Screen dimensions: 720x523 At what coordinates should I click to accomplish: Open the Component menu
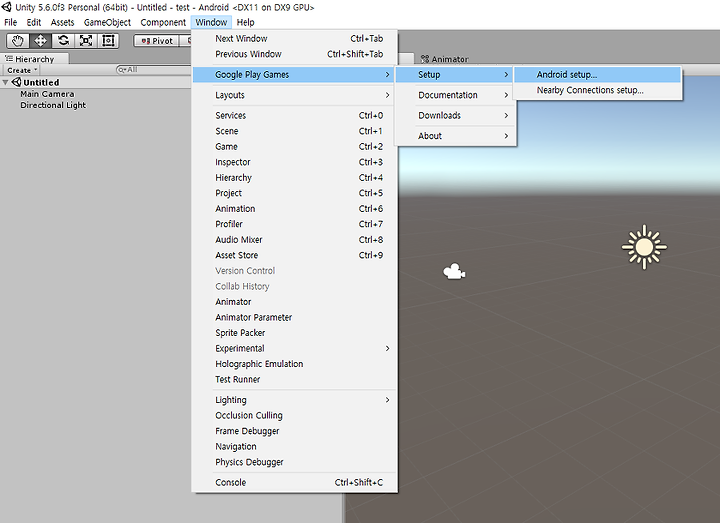click(163, 22)
